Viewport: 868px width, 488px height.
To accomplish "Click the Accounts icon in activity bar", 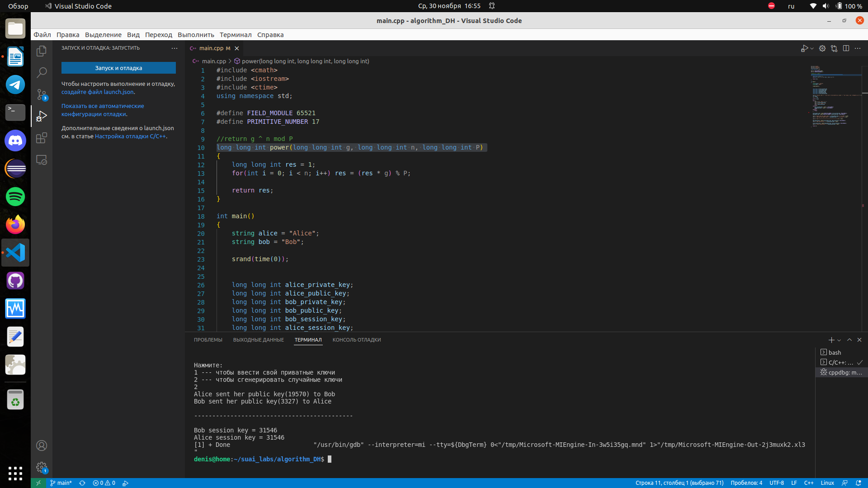I will coord(42,446).
